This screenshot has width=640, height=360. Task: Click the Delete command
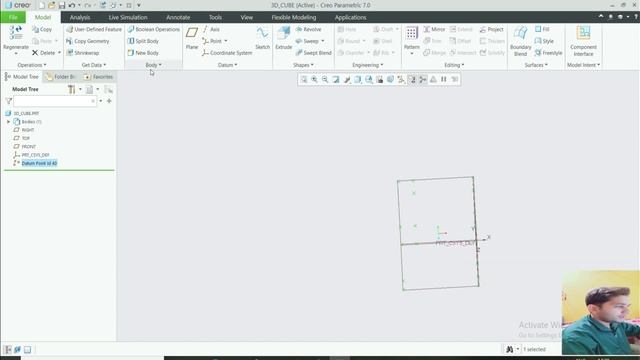click(43, 53)
